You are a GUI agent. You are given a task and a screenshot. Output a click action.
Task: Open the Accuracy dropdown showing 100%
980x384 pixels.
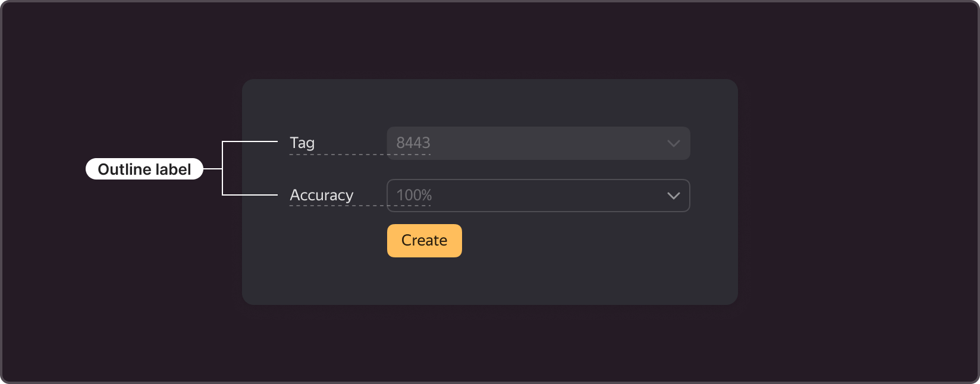pyautogui.click(x=538, y=196)
